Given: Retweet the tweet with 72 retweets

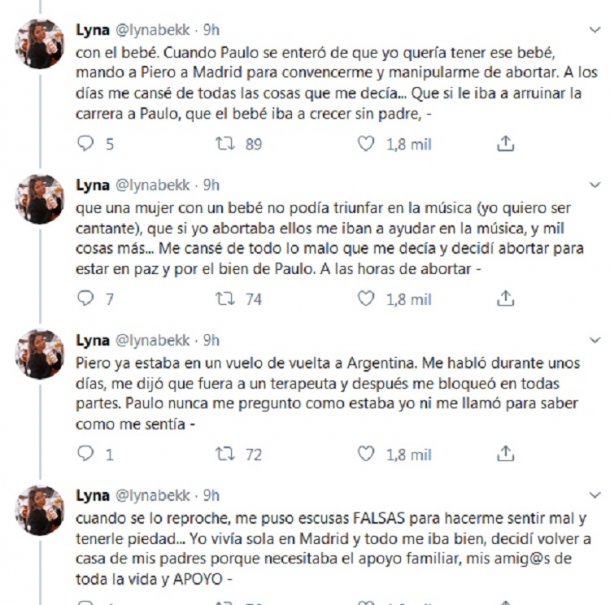Looking at the screenshot, I should 225,454.
